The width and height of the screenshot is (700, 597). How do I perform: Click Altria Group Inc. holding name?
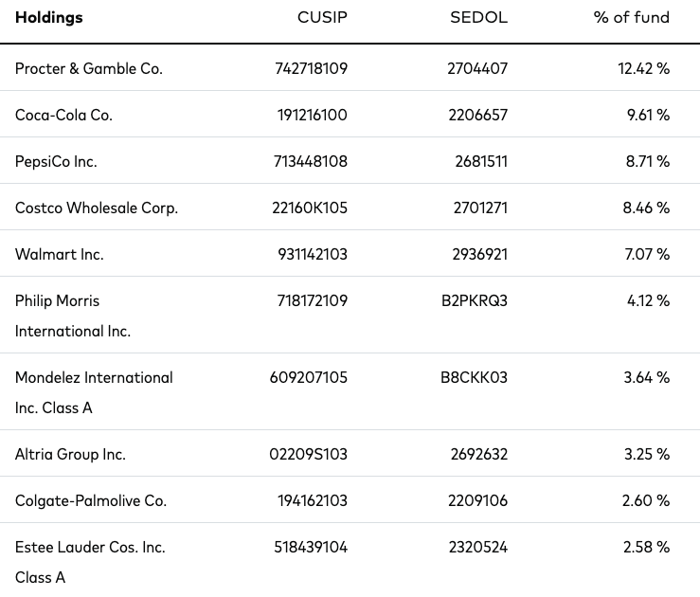(70, 454)
